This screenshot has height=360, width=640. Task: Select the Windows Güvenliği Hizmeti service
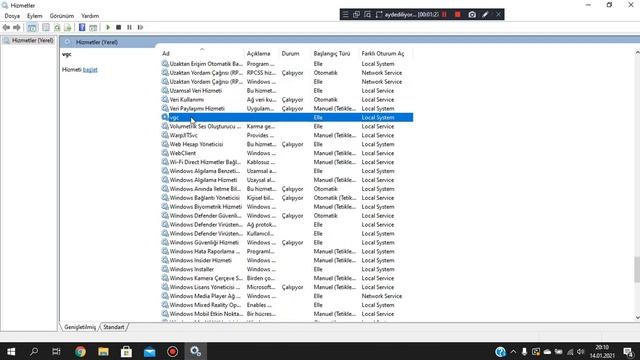[204, 242]
